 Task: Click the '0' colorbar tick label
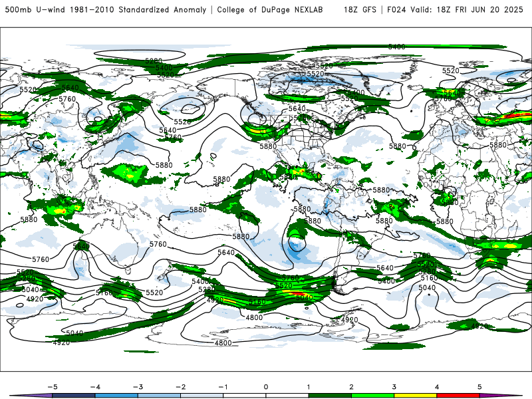click(266, 387)
